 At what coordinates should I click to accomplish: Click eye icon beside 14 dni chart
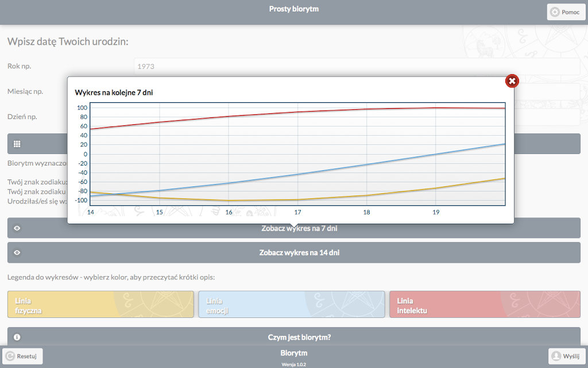point(17,252)
